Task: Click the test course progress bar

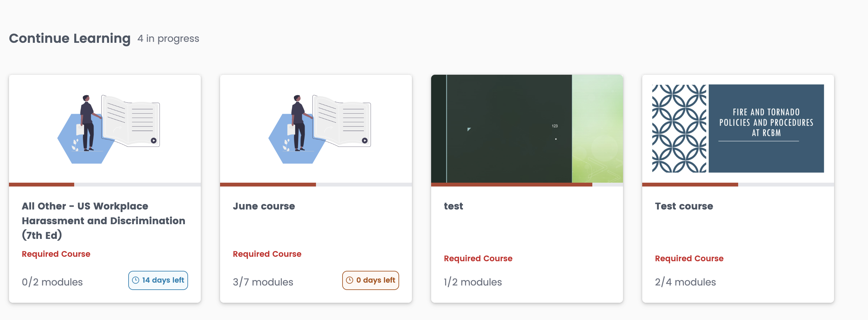Action: (x=527, y=184)
